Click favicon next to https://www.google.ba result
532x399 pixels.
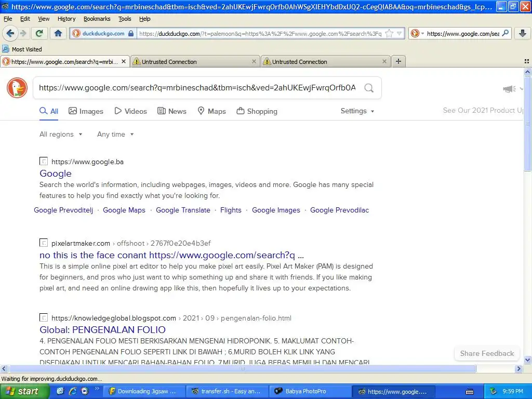pos(44,161)
